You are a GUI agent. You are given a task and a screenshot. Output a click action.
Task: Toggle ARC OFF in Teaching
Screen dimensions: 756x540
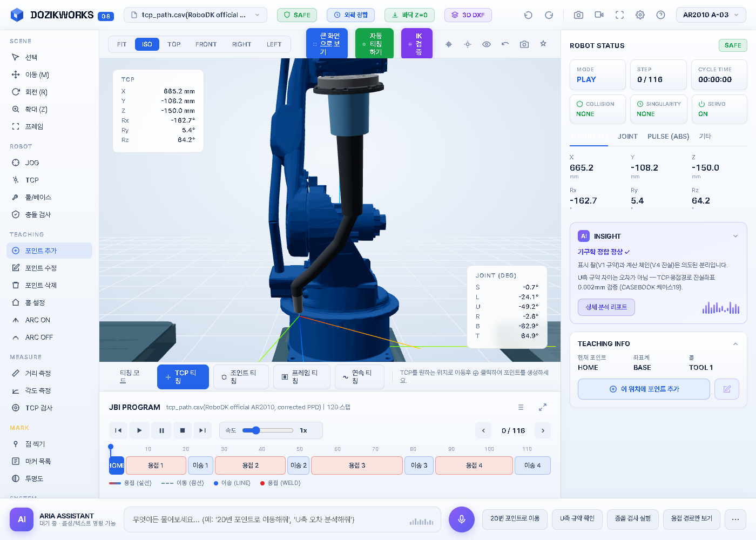click(49, 337)
